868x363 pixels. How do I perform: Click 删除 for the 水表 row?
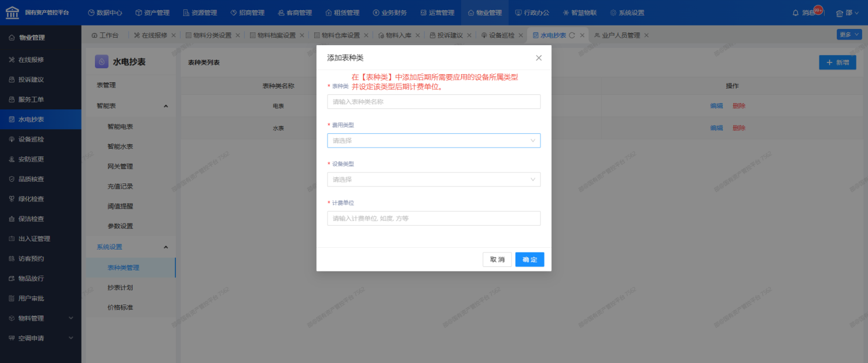tap(739, 128)
